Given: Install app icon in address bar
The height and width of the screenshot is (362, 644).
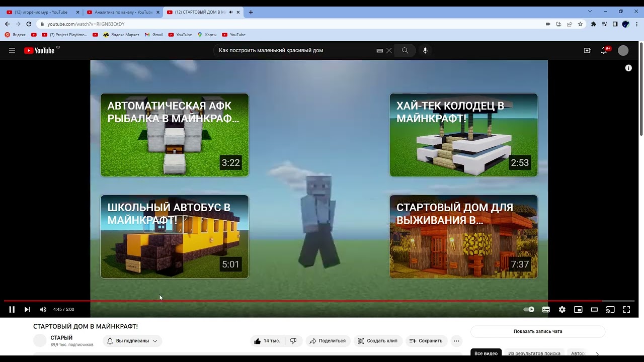Looking at the screenshot, I should coord(558,24).
